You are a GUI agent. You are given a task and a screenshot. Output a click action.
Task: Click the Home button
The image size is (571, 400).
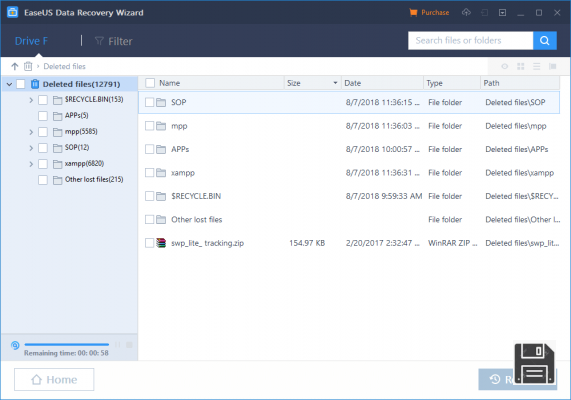[x=54, y=380]
